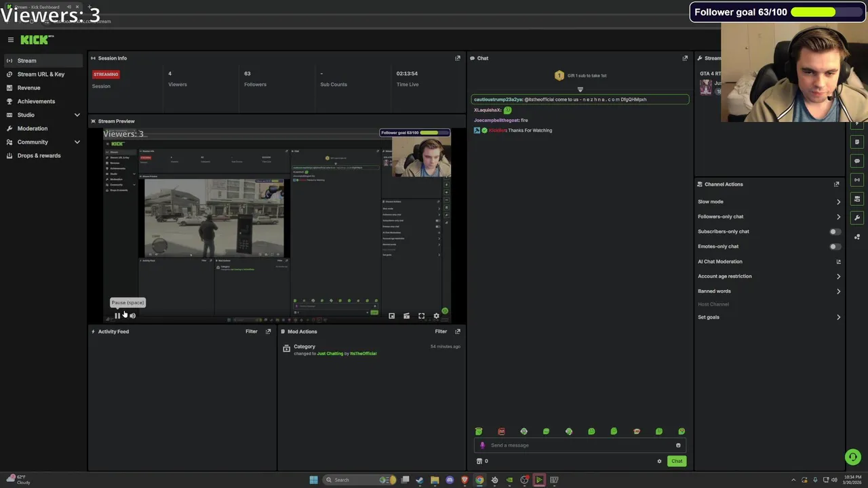Viewport: 868px width, 488px height.
Task: Click the Just Chatting category link
Action: click(x=330, y=354)
